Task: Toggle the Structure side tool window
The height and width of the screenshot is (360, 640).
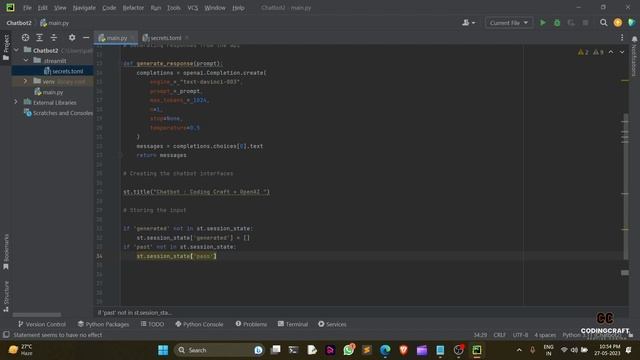Action: point(6,296)
